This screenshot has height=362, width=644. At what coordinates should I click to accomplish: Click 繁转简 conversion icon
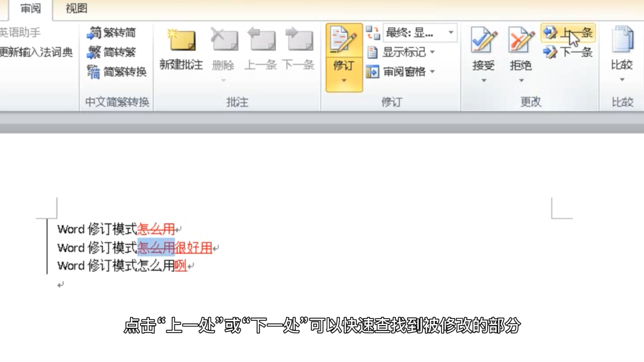coord(94,33)
